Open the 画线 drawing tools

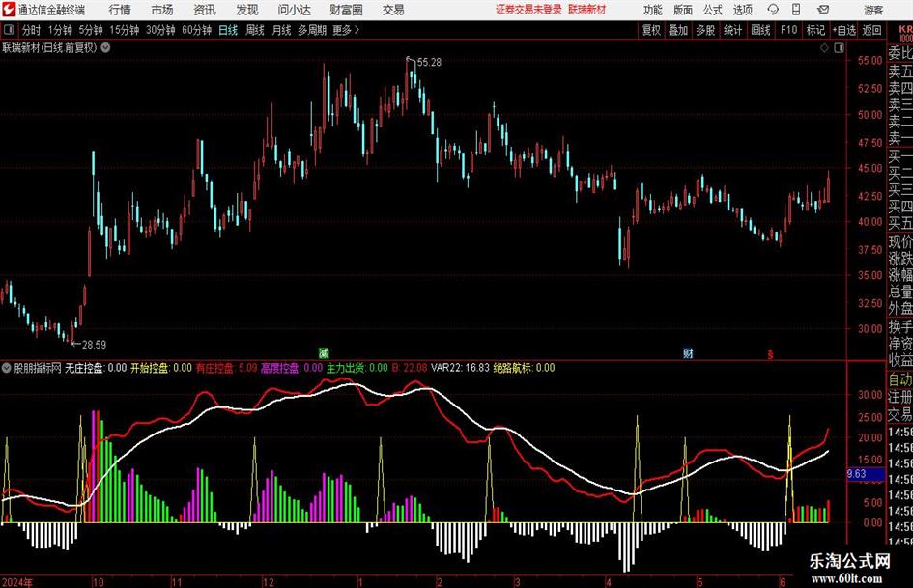[x=760, y=30]
